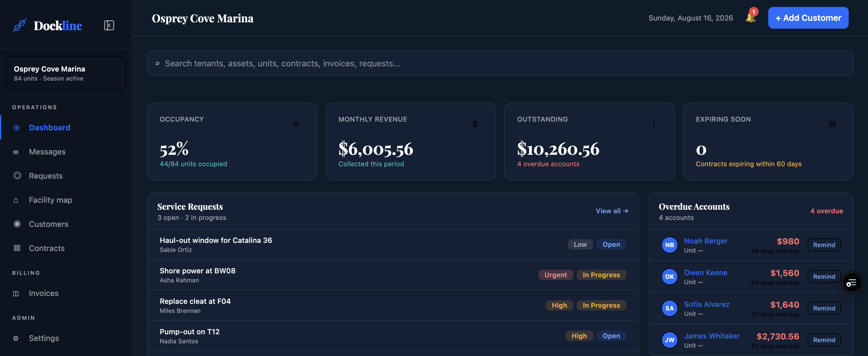Focus the global search field
The height and width of the screenshot is (356, 868).
pyautogui.click(x=500, y=63)
